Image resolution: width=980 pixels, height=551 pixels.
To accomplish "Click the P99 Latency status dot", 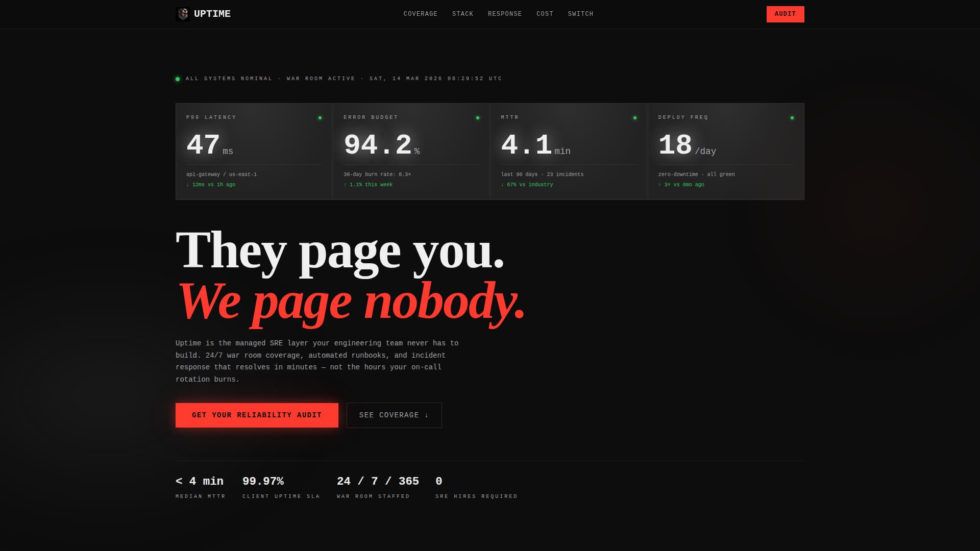I will [x=320, y=118].
